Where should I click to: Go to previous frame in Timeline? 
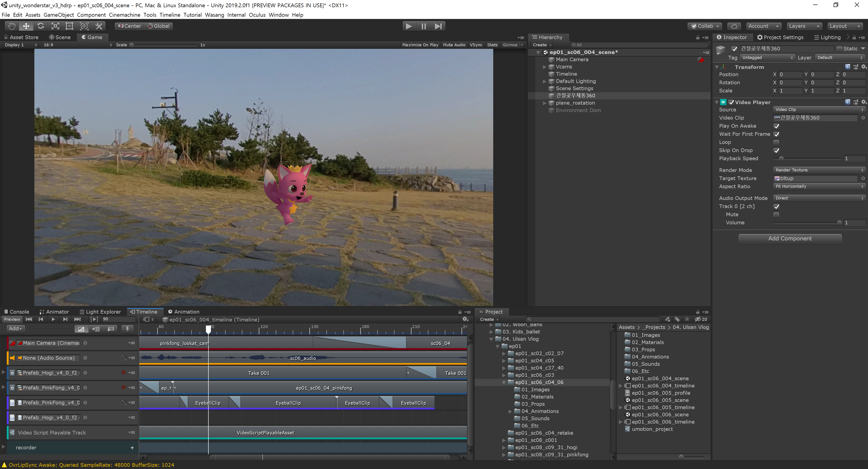tap(41, 319)
